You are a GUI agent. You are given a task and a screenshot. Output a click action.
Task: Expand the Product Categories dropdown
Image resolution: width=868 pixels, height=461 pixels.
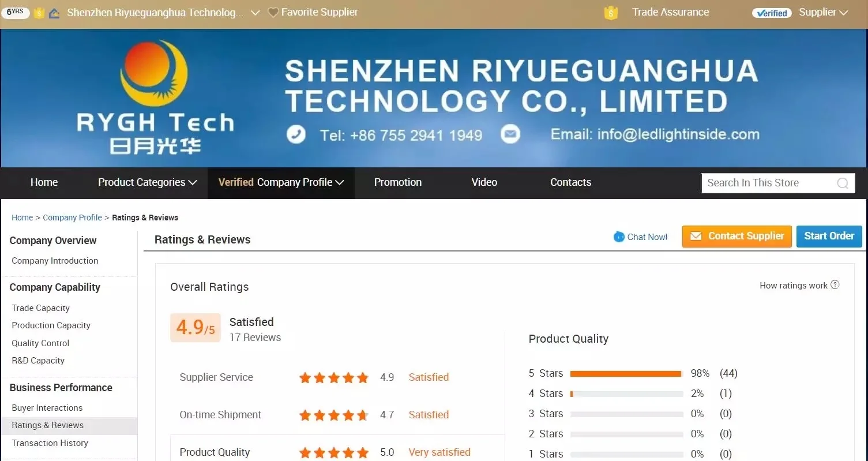[147, 182]
